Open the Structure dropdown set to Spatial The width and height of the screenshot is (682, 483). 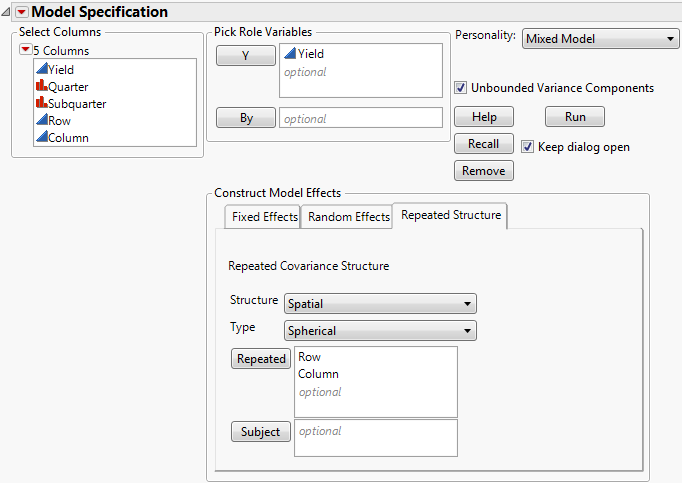click(x=380, y=304)
